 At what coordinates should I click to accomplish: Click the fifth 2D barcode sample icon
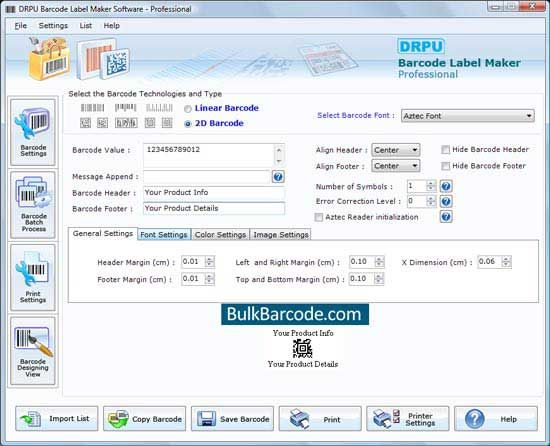pyautogui.click(x=167, y=123)
